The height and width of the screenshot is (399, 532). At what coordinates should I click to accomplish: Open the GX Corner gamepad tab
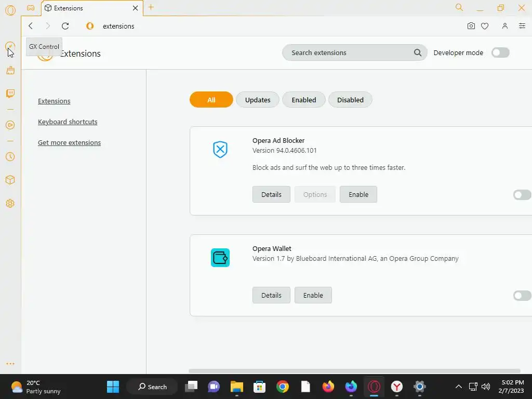(31, 8)
